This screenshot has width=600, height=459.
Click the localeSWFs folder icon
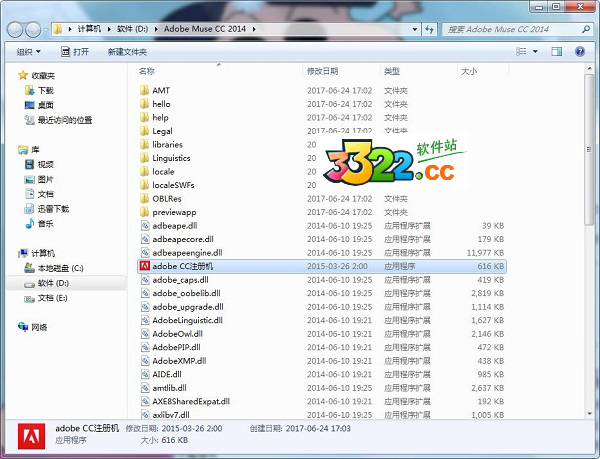tap(144, 185)
